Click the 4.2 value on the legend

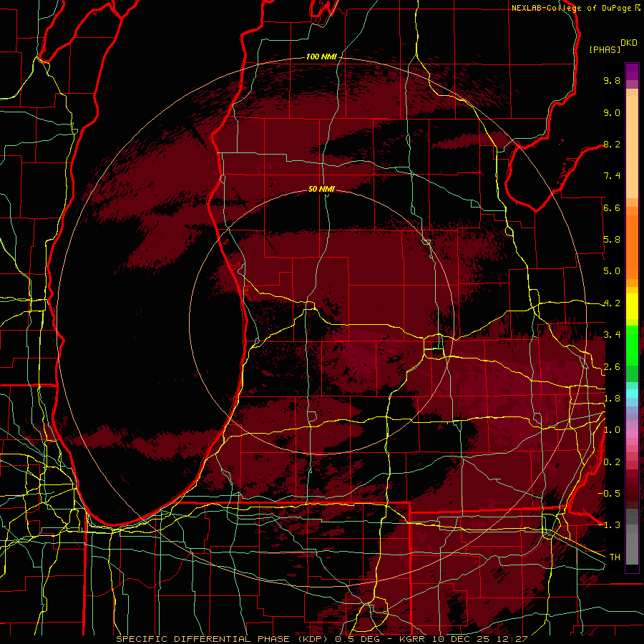612,303
